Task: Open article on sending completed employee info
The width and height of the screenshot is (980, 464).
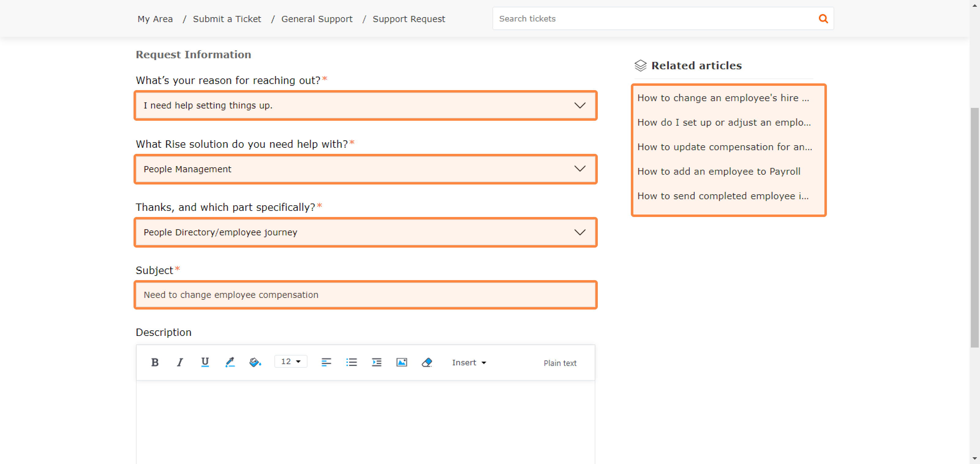Action: (x=723, y=196)
